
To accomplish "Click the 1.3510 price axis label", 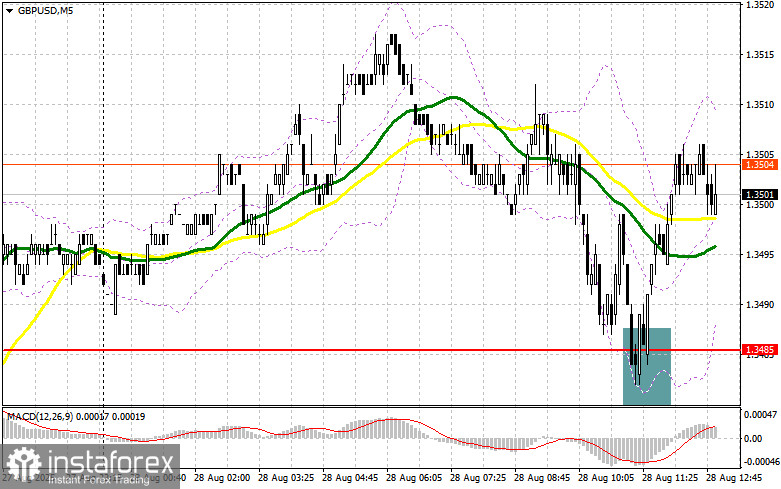I will coord(760,105).
